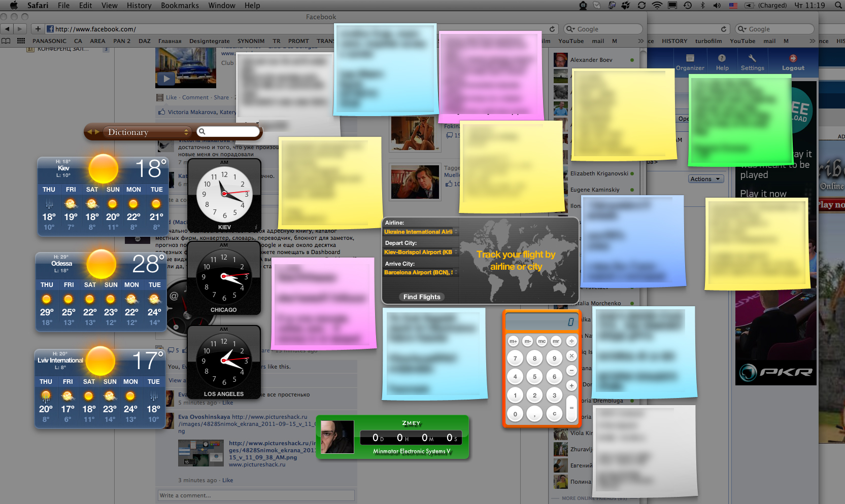This screenshot has width=845, height=504.
Task: Click the Safari back navigation arrow
Action: point(7,29)
